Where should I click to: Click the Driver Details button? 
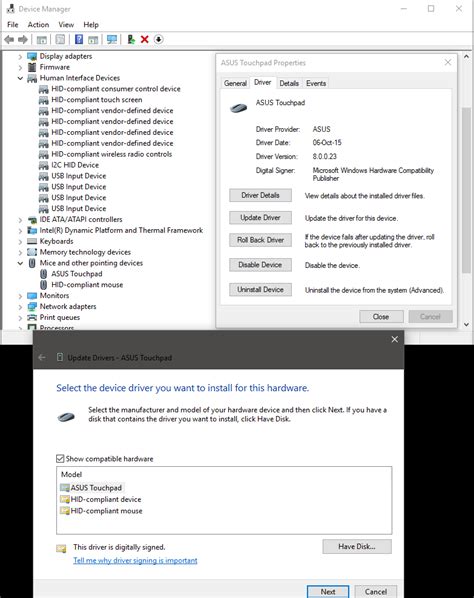point(260,195)
